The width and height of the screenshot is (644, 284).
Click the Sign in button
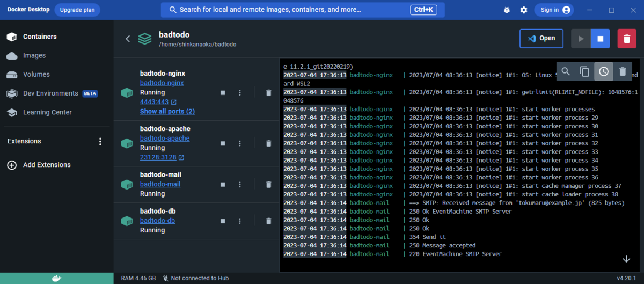point(554,10)
